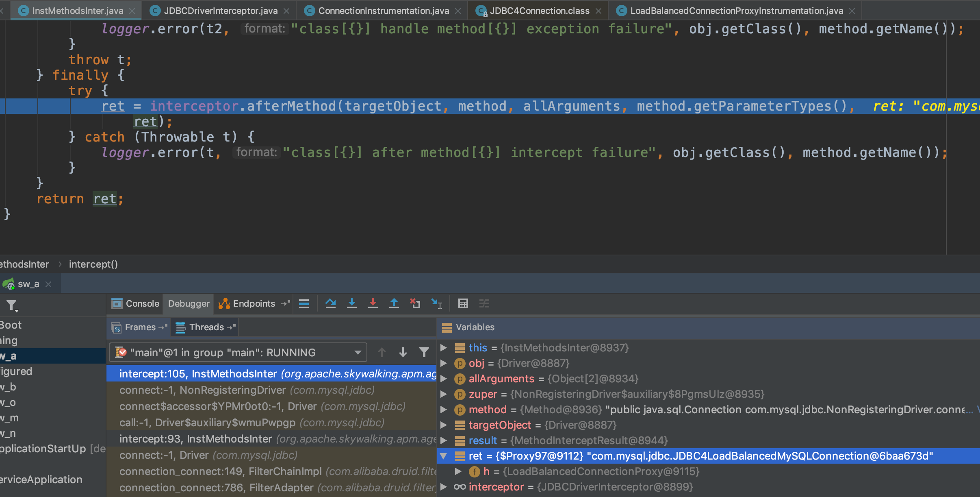Expand the interceptor variable node
This screenshot has height=497, width=980.
point(443,487)
